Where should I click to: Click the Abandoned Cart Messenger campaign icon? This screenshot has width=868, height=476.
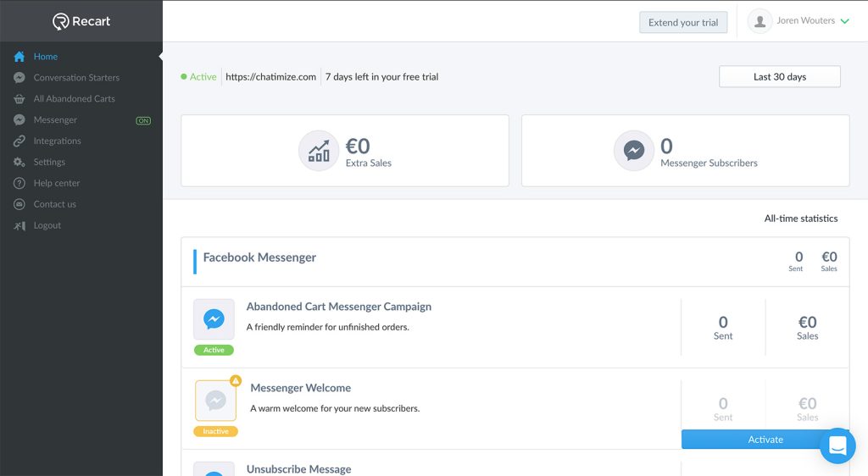[214, 319]
